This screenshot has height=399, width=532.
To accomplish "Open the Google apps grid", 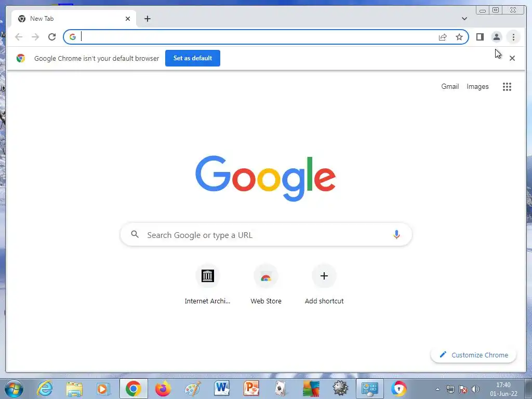I will (507, 87).
